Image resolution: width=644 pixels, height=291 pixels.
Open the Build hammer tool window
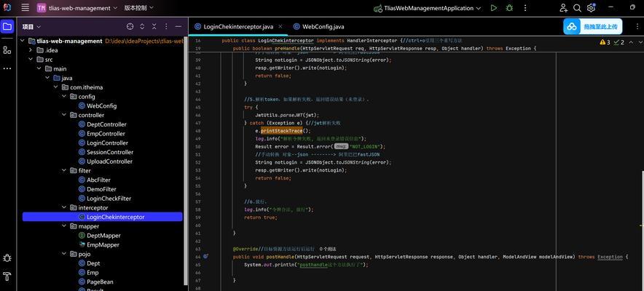click(x=7, y=276)
